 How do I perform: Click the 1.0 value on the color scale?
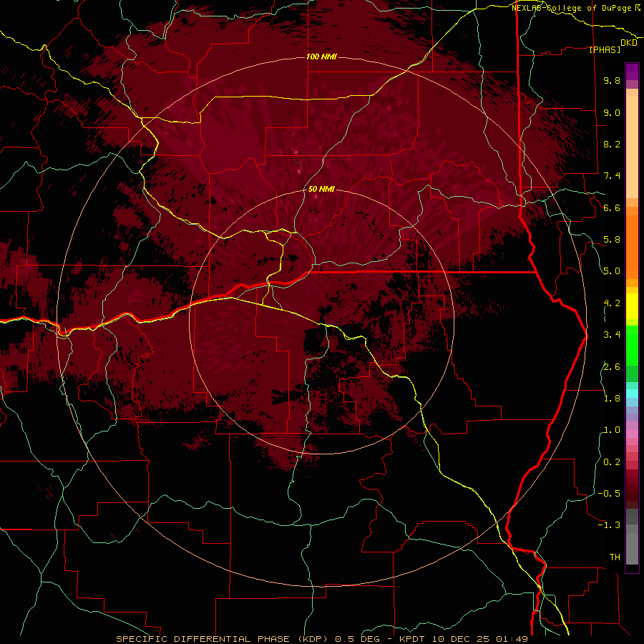coord(612,430)
